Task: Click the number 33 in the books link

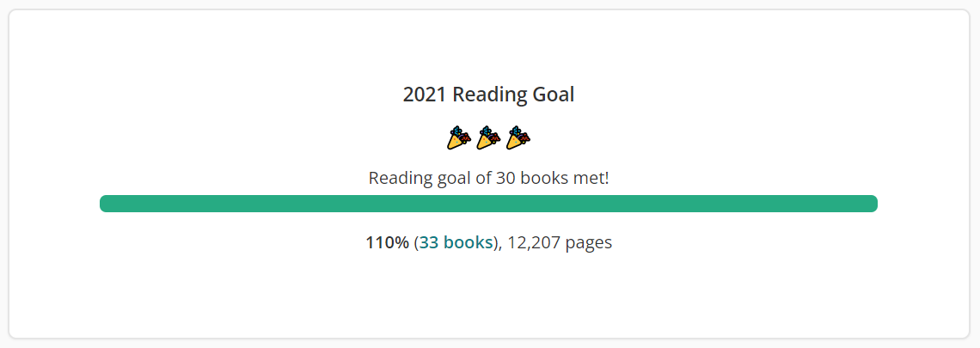Action: click(x=428, y=242)
